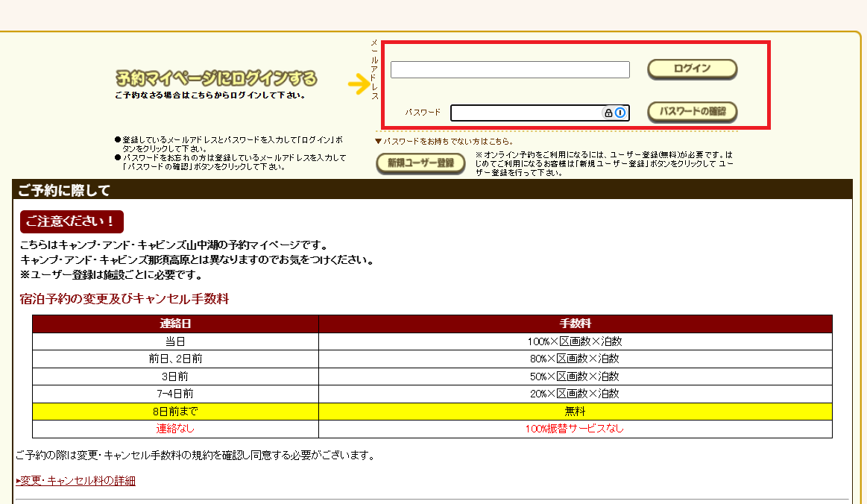This screenshot has height=504, width=867.
Task: Click the yellow arrow pointing to login form
Action: (359, 84)
